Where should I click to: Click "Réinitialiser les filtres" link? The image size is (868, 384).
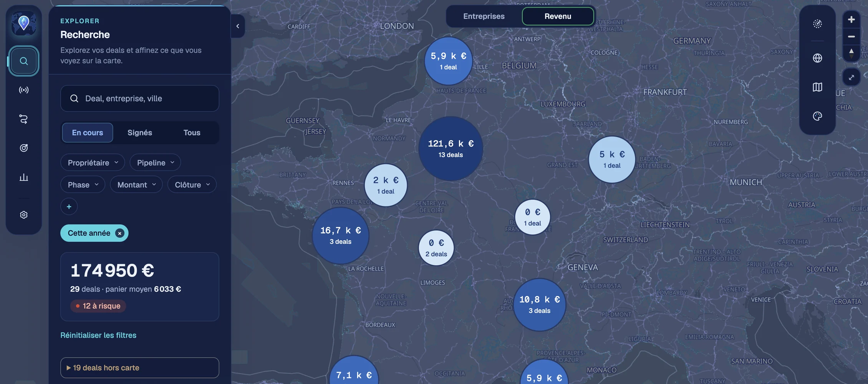[98, 335]
